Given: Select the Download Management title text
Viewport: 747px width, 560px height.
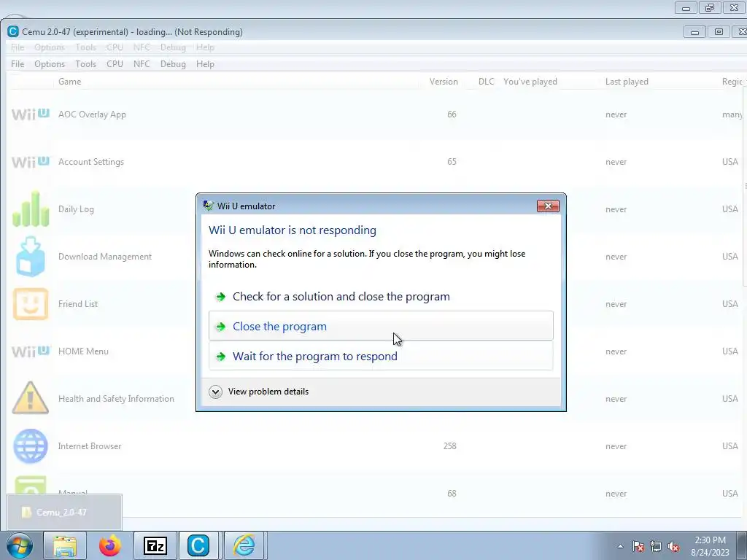Looking at the screenshot, I should tap(105, 256).
